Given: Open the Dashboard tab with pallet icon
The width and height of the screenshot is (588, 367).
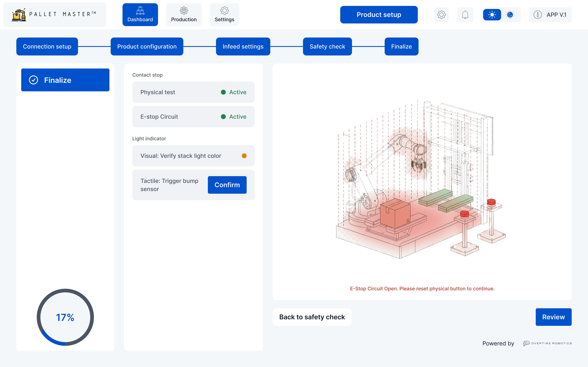Looking at the screenshot, I should point(140,14).
